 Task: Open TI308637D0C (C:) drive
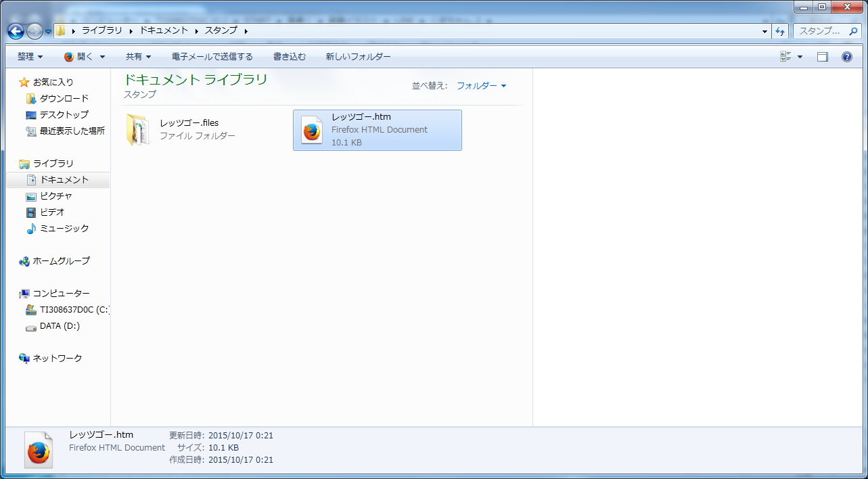click(x=74, y=309)
